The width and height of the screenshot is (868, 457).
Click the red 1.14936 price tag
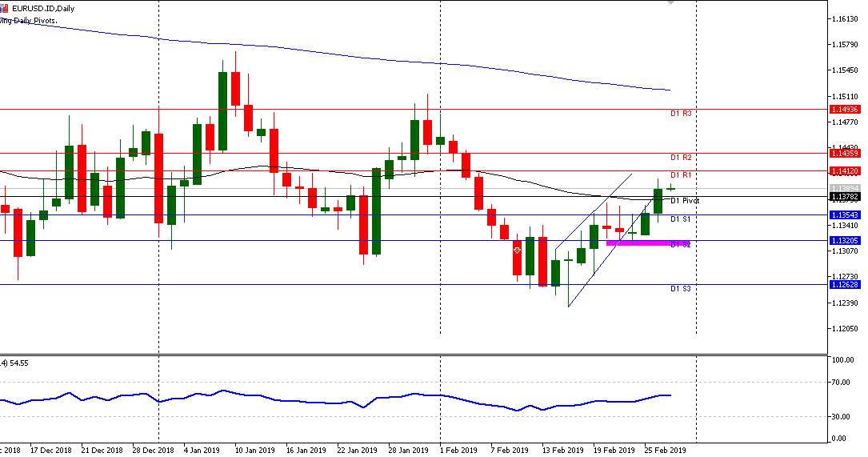click(x=845, y=109)
